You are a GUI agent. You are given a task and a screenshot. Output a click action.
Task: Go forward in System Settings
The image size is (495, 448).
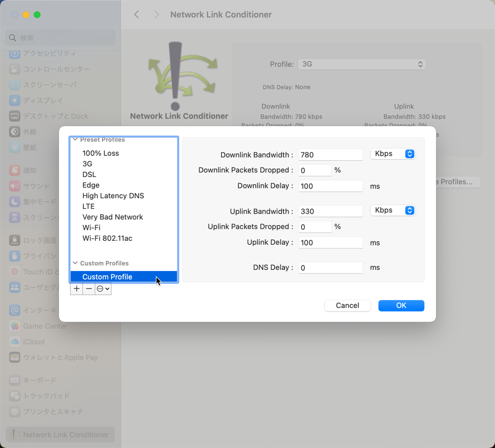tap(156, 15)
